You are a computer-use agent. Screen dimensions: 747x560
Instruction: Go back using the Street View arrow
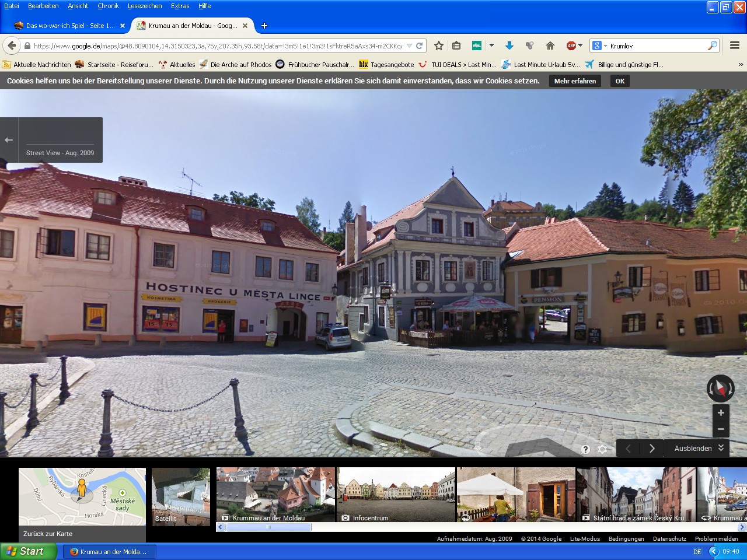(9, 140)
